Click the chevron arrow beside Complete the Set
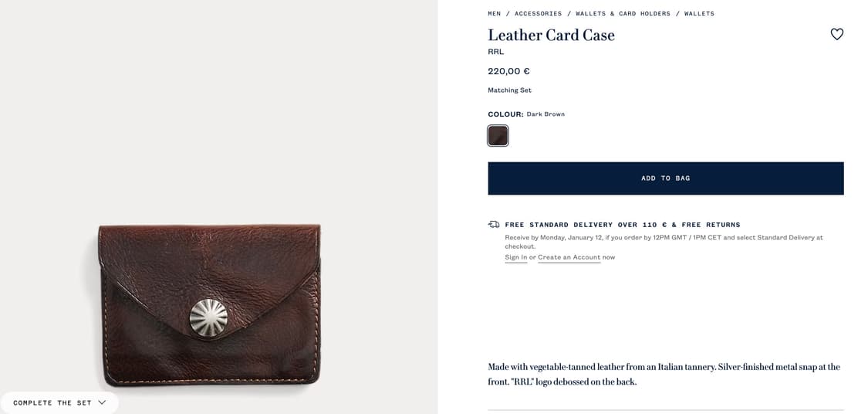Screen dimensions: 868x414 (102, 402)
